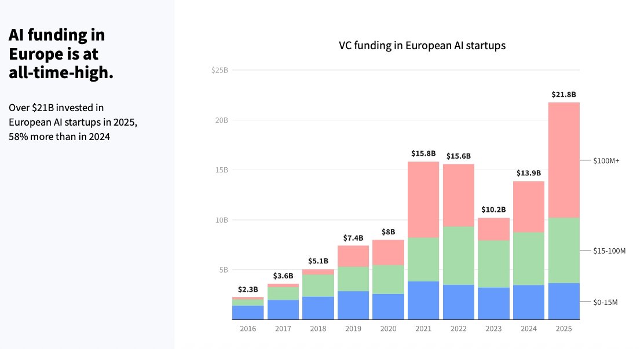This screenshot has height=349, width=644.
Task: Click the 2019 x-axis year label
Action: click(x=353, y=329)
